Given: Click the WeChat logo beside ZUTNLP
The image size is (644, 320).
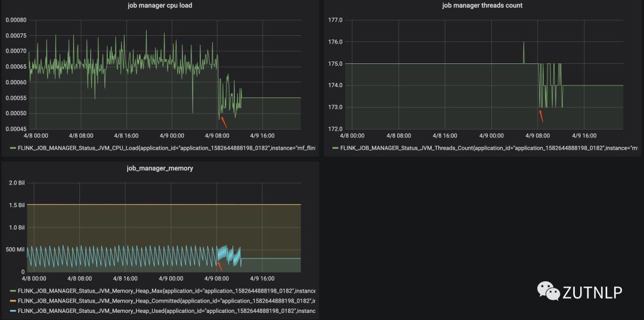Looking at the screenshot, I should click(549, 290).
